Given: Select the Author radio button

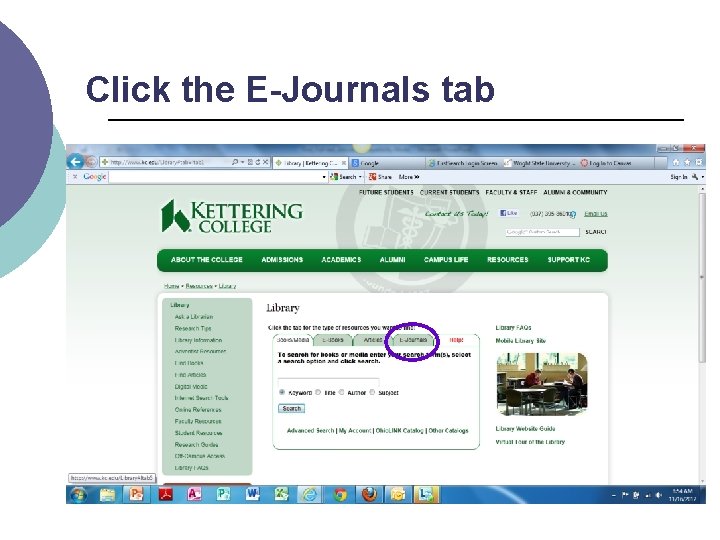Looking at the screenshot, I should [x=341, y=392].
